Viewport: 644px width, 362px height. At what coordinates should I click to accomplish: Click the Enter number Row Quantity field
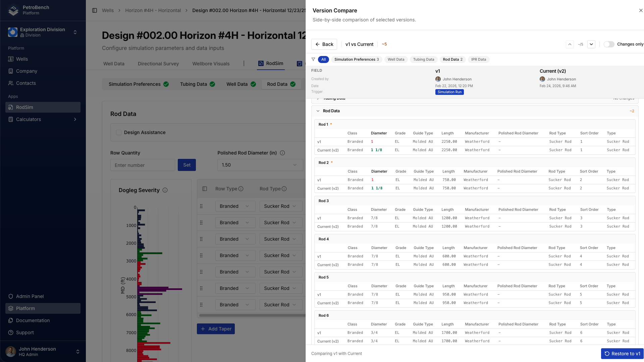click(x=143, y=165)
